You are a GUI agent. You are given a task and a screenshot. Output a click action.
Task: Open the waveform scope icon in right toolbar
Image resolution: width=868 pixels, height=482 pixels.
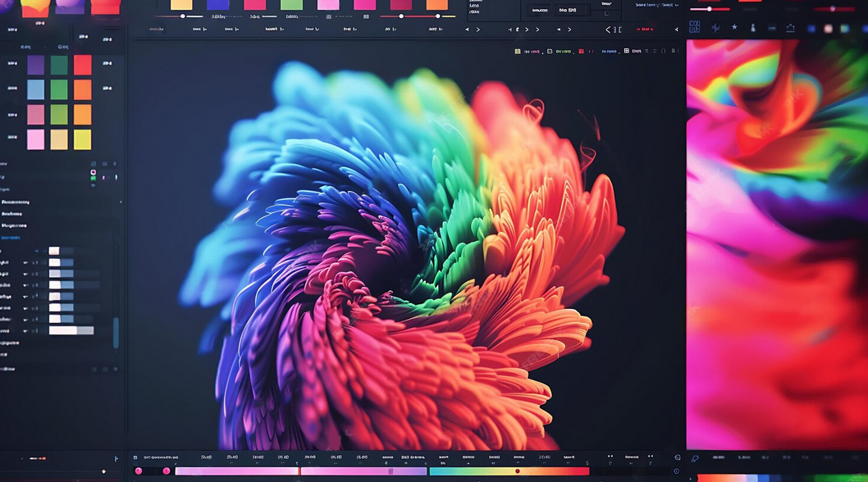pyautogui.click(x=715, y=28)
